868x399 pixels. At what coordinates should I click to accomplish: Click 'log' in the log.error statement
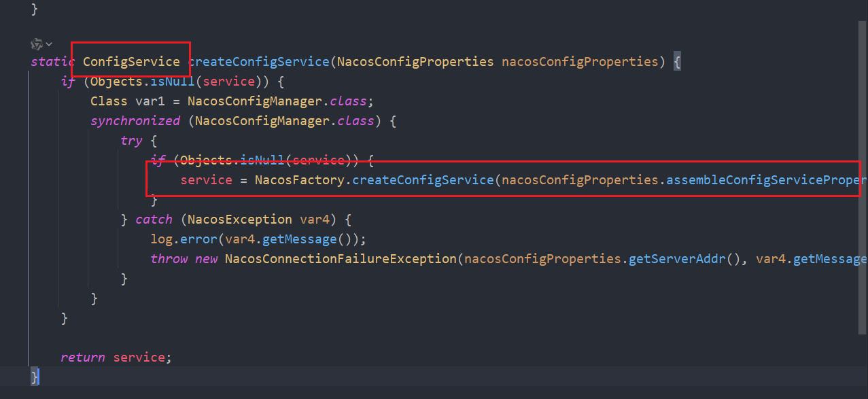pyautogui.click(x=161, y=239)
